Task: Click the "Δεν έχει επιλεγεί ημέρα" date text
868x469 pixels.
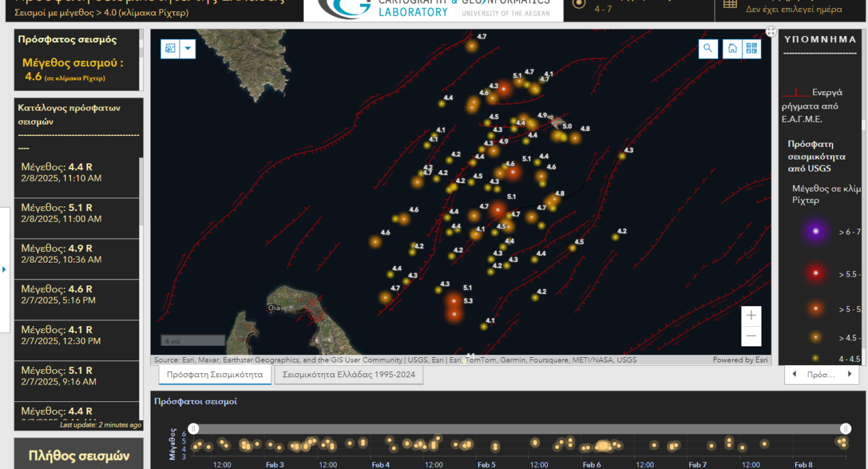Action: [794, 9]
